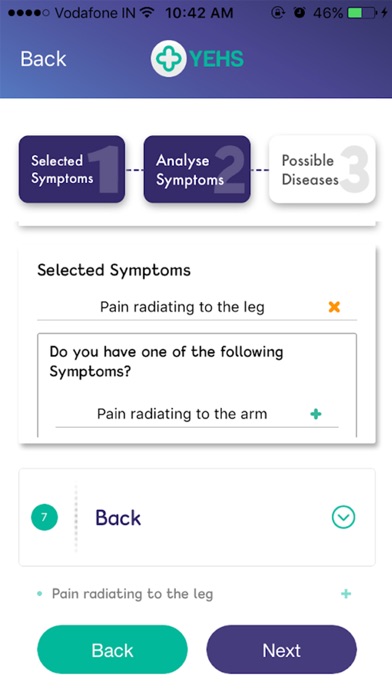The image size is (392, 696).
Task: Expand the Back body part chevron
Action: (344, 517)
